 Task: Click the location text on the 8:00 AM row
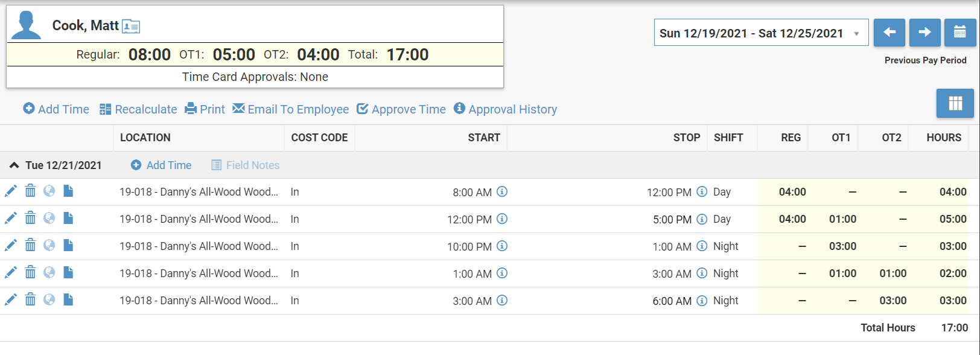199,192
